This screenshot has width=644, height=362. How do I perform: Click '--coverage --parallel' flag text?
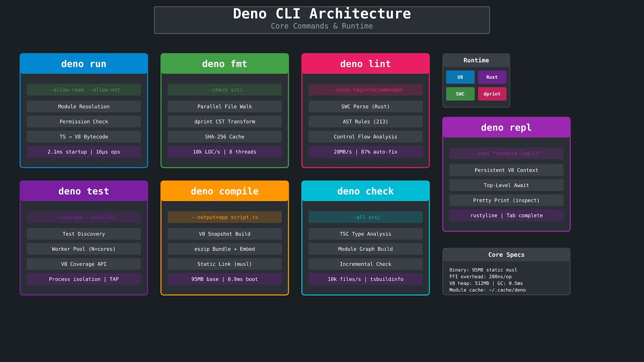(84, 217)
